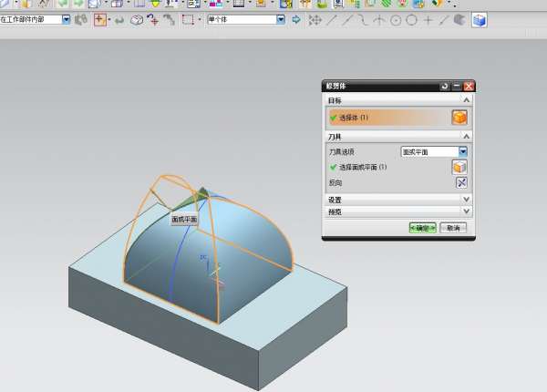The width and height of the screenshot is (547, 392).
Task: Click the blue cube icon in toolbar
Action: click(x=479, y=20)
